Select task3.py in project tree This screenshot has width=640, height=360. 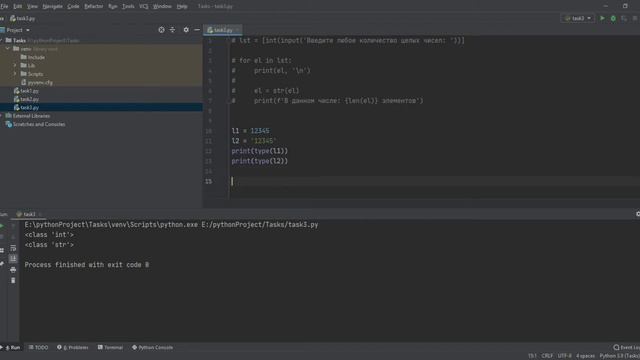(30, 108)
